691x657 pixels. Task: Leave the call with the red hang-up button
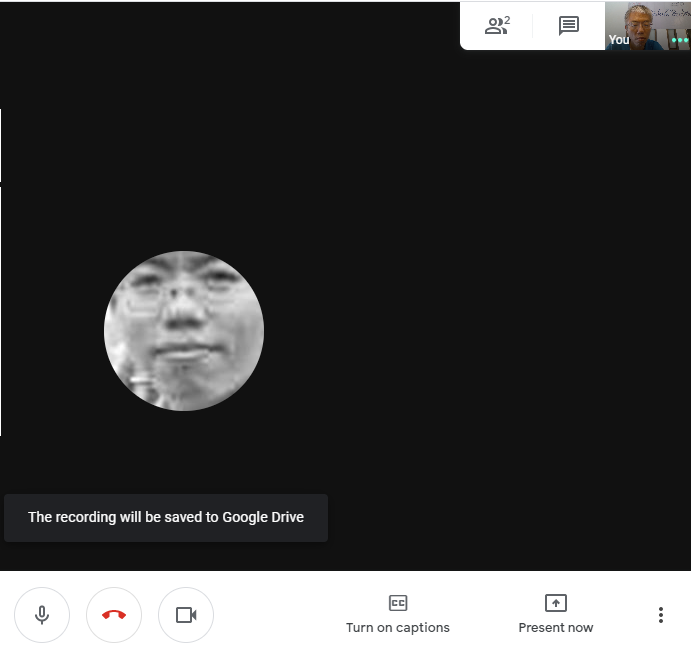114,615
